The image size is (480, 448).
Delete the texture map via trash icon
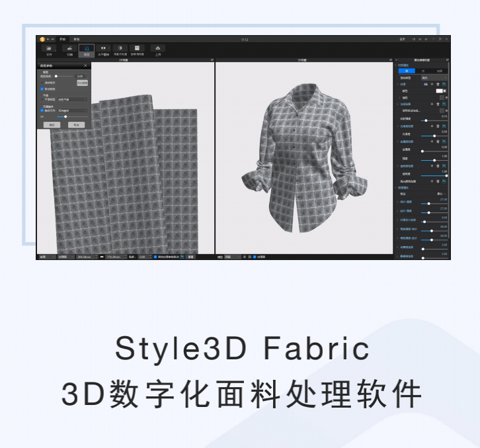438,84
